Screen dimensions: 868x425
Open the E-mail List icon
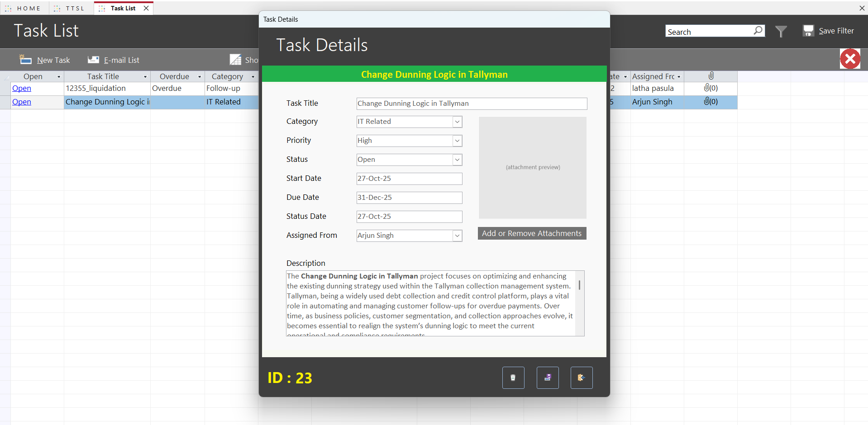point(94,59)
